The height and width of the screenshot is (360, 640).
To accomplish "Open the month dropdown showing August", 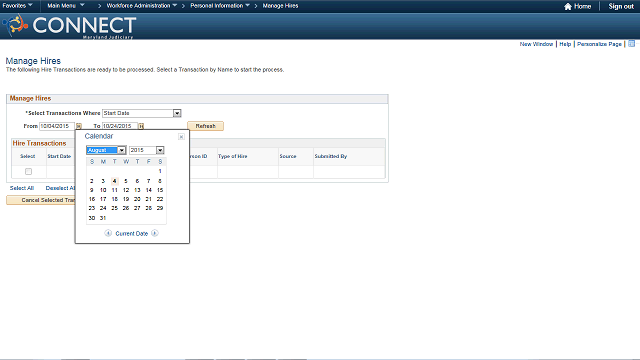I will pos(106,150).
